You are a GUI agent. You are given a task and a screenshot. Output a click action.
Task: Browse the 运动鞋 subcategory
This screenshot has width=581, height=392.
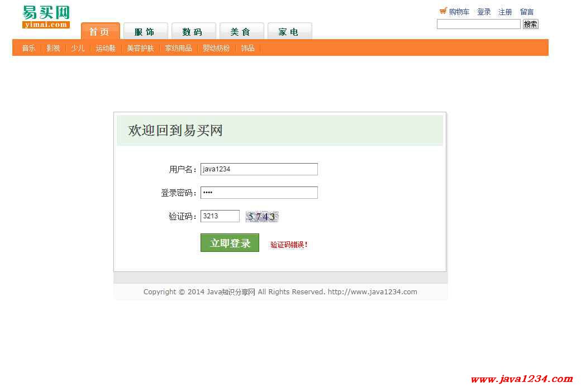tap(106, 48)
